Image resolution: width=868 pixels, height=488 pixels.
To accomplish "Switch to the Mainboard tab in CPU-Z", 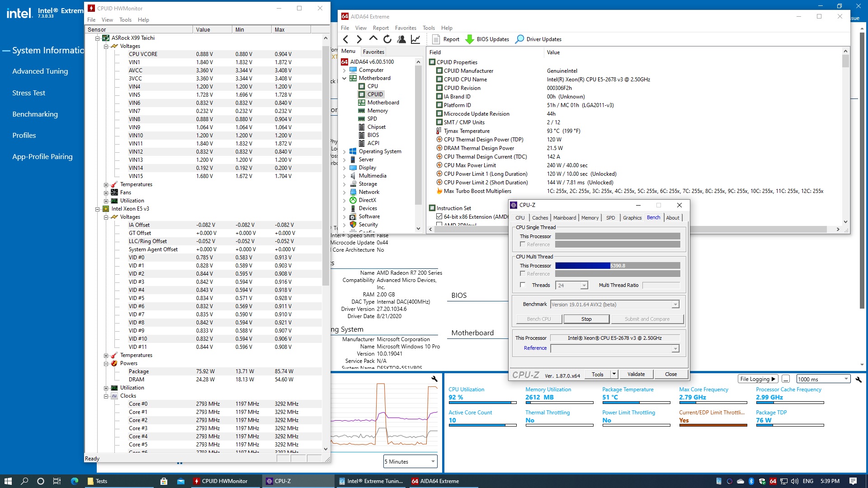I will [x=565, y=218].
